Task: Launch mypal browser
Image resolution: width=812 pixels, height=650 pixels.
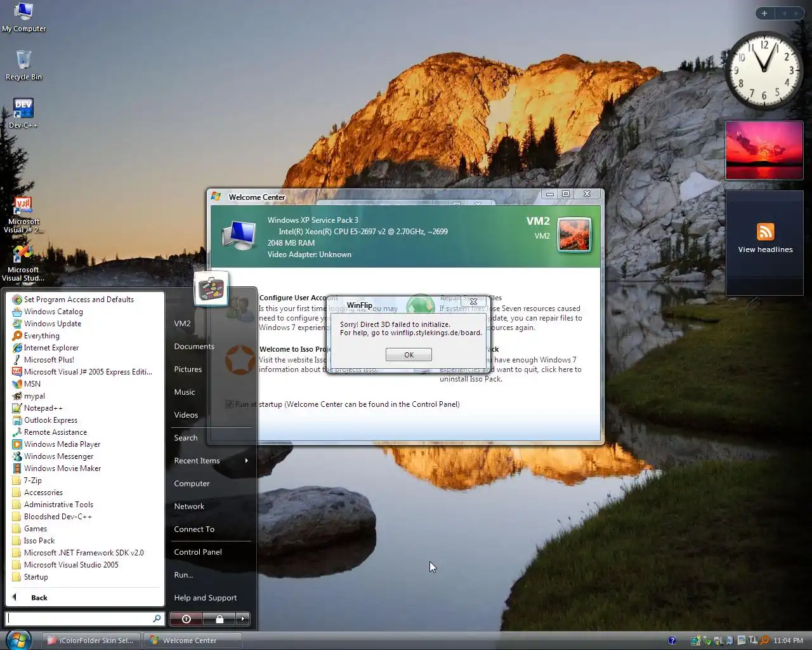Action: 34,396
